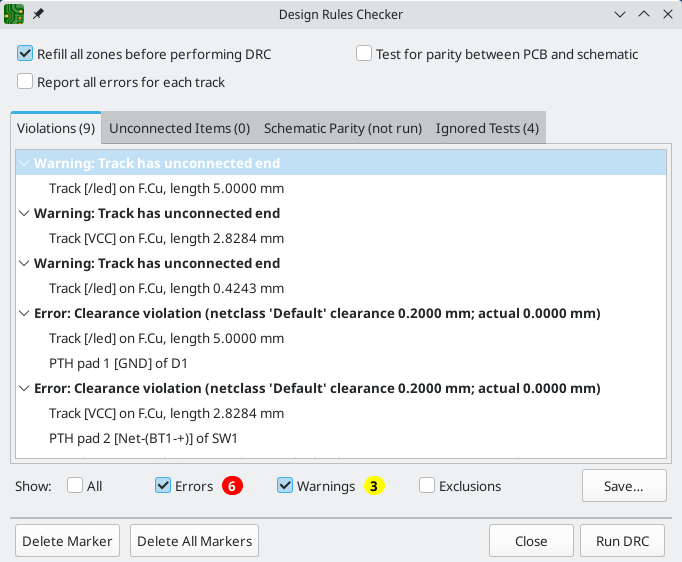Switch to Unconnected Items (0) tab
682x562 pixels.
tap(179, 128)
